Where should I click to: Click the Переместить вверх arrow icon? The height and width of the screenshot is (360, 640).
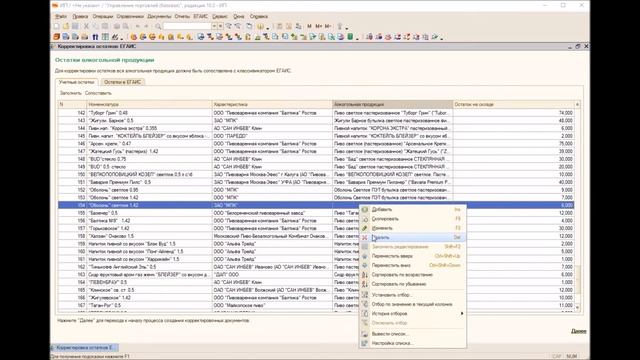point(365,256)
